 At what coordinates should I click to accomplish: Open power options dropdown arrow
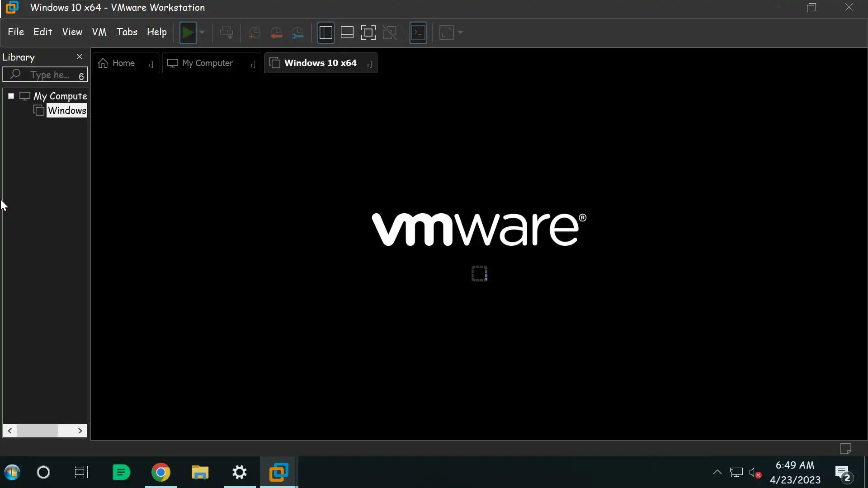[202, 33]
